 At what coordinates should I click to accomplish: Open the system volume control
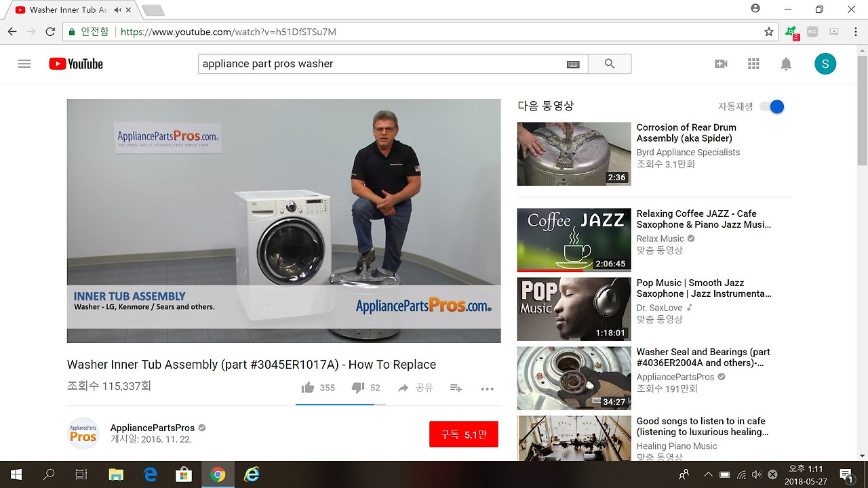757,474
